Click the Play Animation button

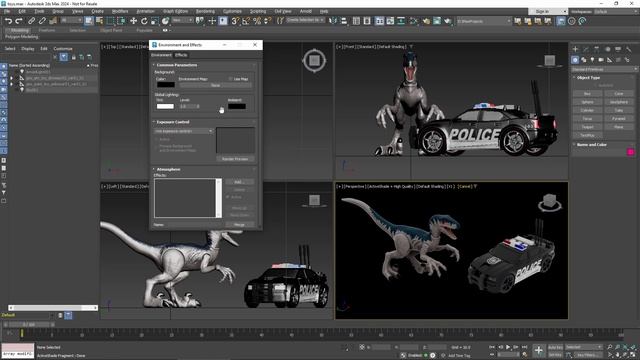click(508, 347)
